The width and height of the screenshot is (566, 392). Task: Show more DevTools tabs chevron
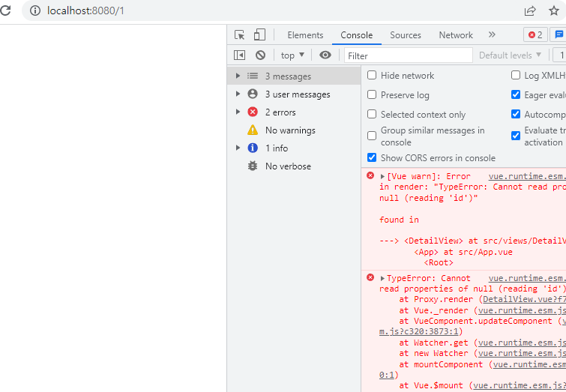click(x=492, y=34)
